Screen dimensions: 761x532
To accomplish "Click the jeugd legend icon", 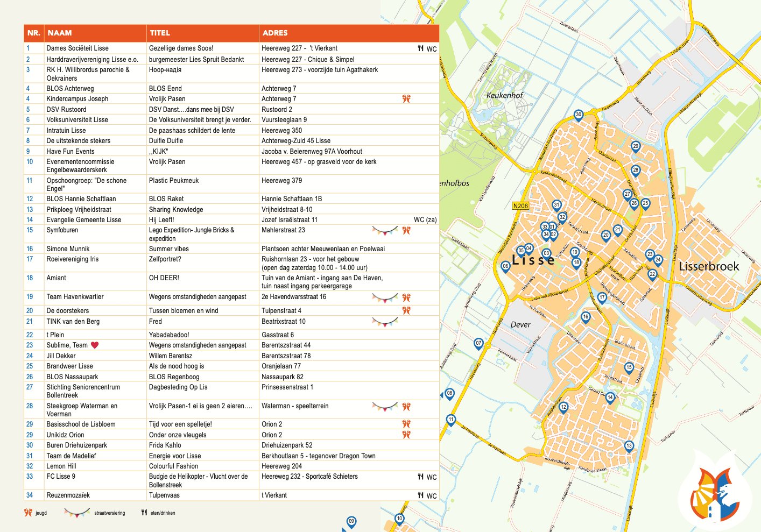I will [x=29, y=513].
